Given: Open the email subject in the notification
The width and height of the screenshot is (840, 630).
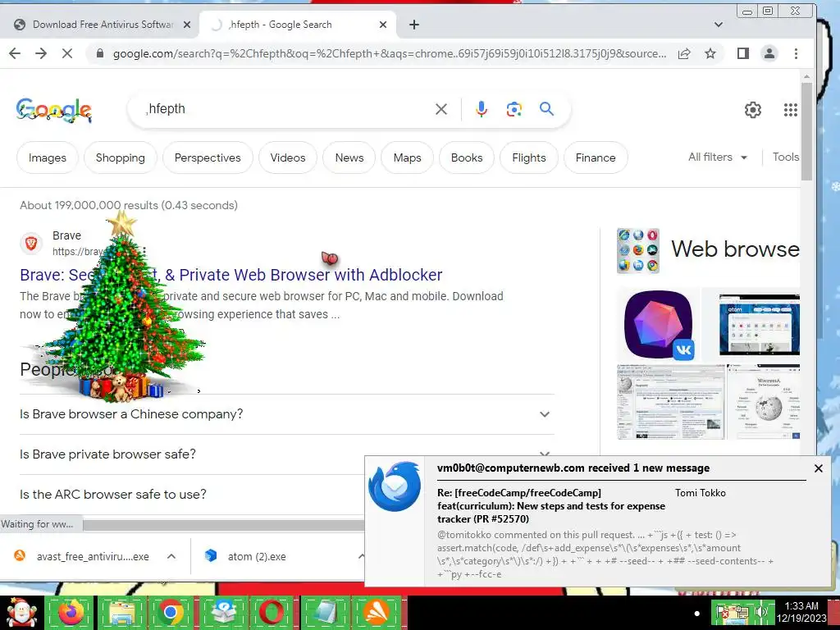Looking at the screenshot, I should pyautogui.click(x=550, y=505).
